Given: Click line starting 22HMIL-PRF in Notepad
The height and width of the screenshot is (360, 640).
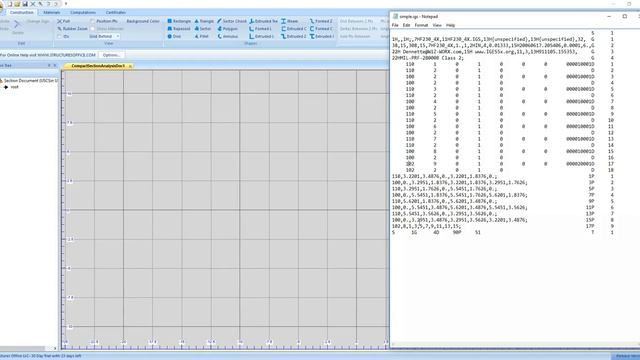Looking at the screenshot, I should 428,58.
